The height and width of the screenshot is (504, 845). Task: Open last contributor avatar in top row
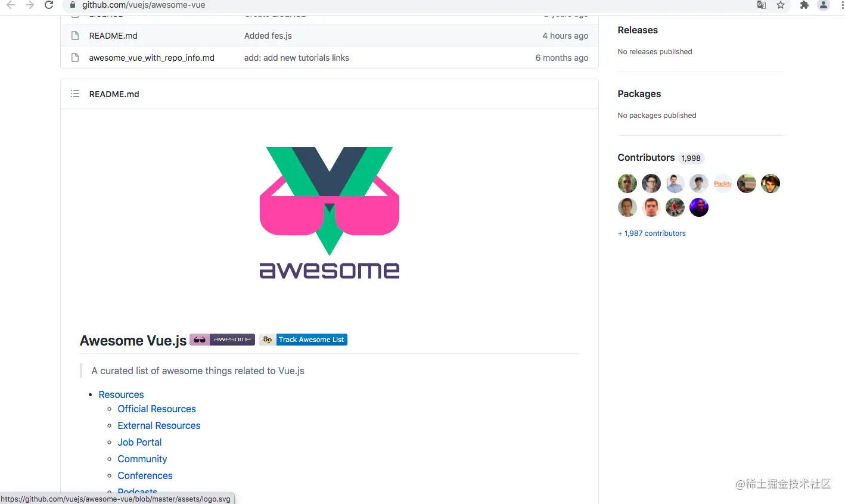tap(771, 183)
